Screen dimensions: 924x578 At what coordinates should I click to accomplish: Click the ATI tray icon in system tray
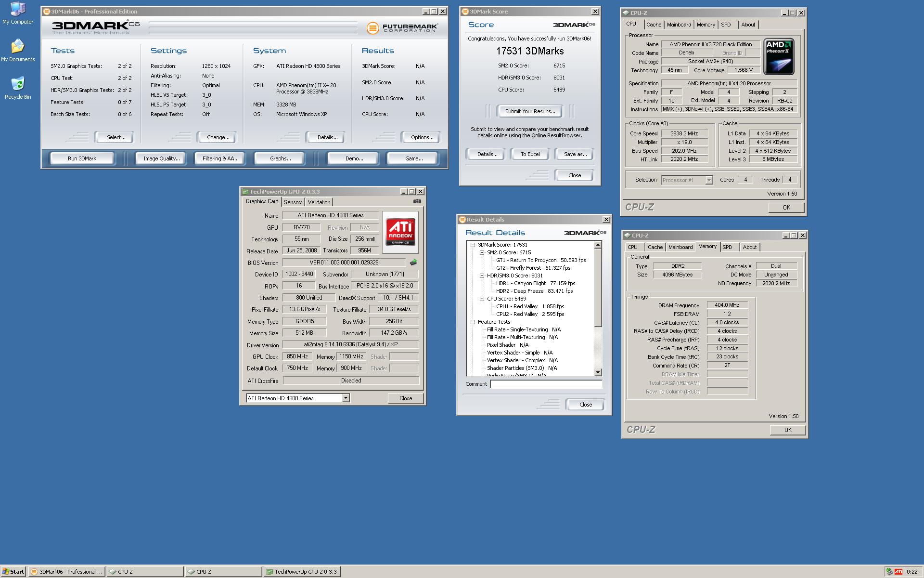click(898, 572)
